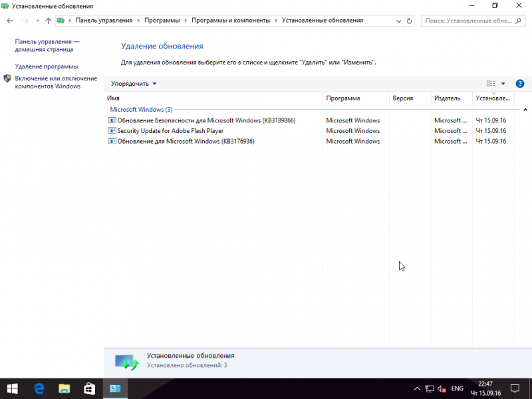Open "Панель управления" breadcrumb
The image size is (532, 399).
(104, 21)
